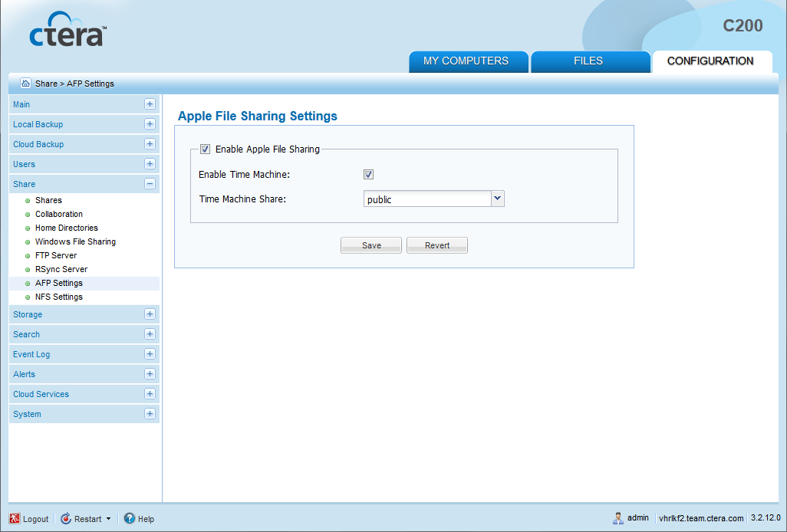The height and width of the screenshot is (532, 787).
Task: Click the Apple File Sharing Settings heading
Action: [x=258, y=116]
